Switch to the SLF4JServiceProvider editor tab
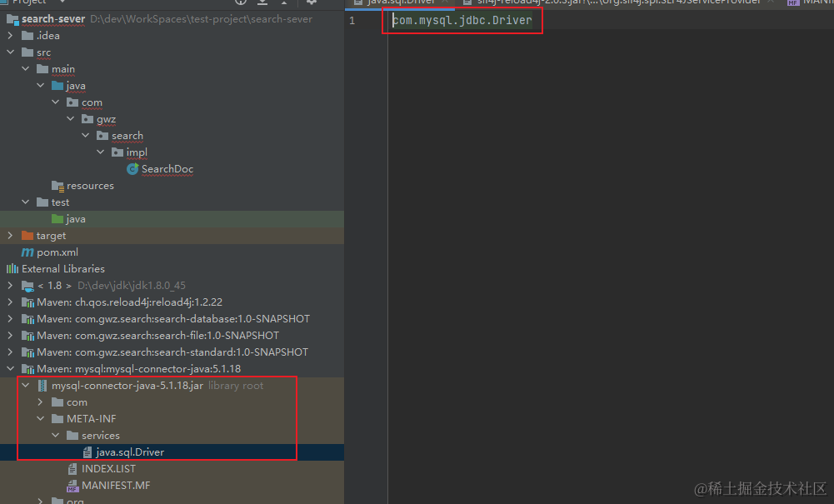This screenshot has height=504, width=834. pos(619,2)
